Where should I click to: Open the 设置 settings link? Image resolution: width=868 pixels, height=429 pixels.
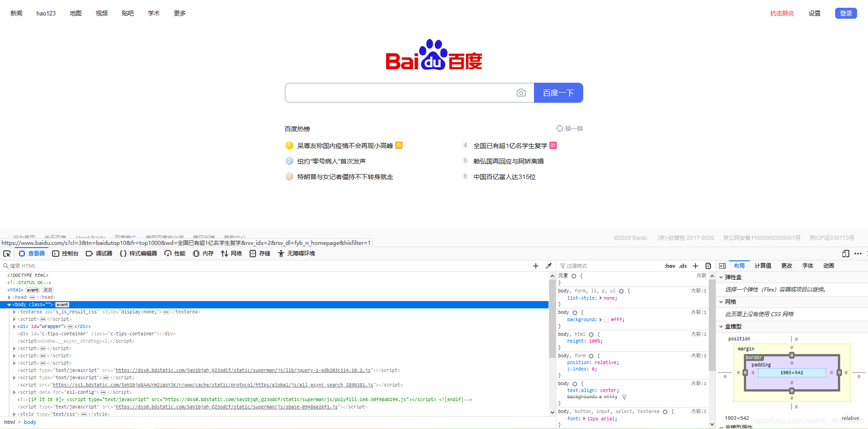(815, 13)
